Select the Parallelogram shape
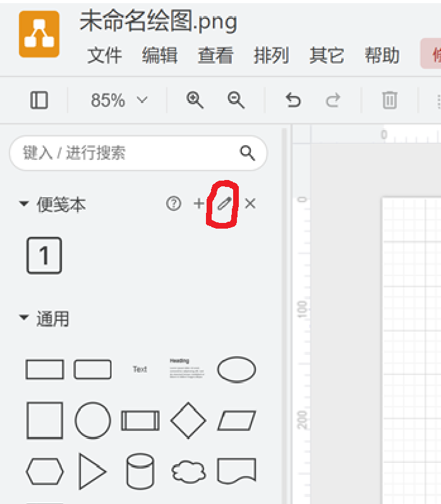The height and width of the screenshot is (504, 441). (236, 420)
